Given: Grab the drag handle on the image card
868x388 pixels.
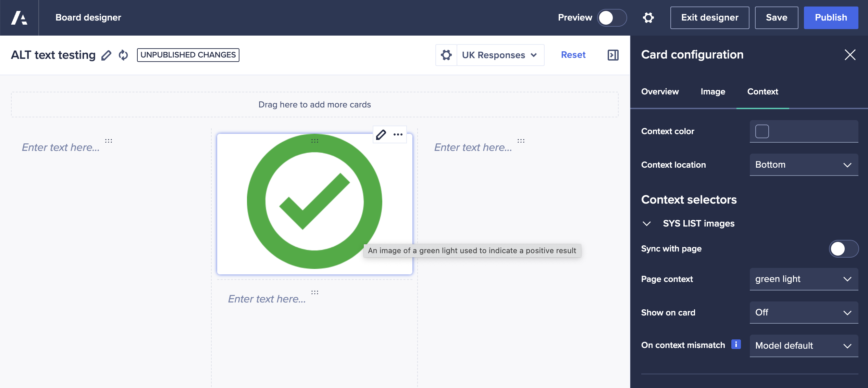Looking at the screenshot, I should click(315, 141).
